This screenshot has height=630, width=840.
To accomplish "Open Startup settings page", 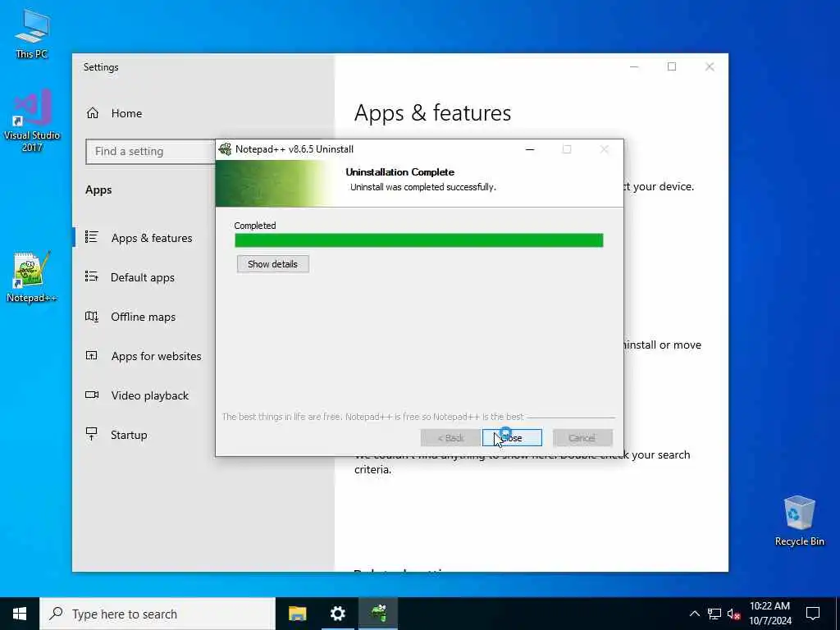I will tap(129, 435).
